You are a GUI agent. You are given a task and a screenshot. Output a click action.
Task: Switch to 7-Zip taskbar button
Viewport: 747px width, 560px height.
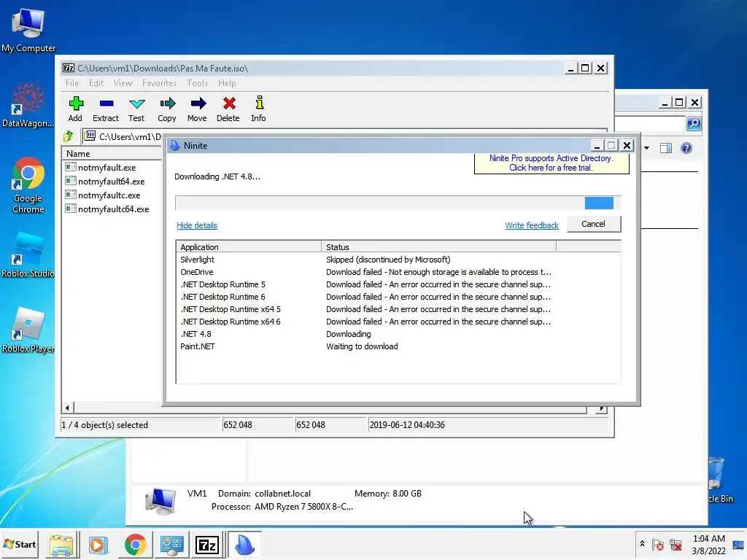pos(207,545)
